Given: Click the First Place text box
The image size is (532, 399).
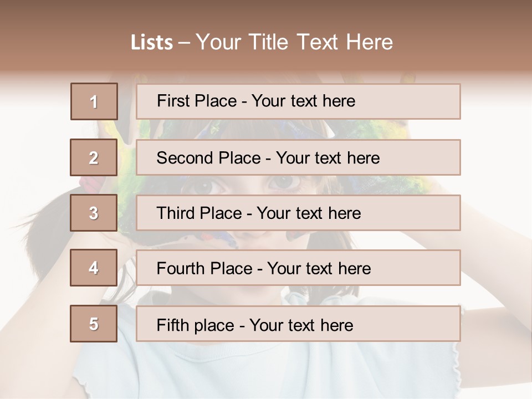Looking at the screenshot, I should (x=298, y=101).
